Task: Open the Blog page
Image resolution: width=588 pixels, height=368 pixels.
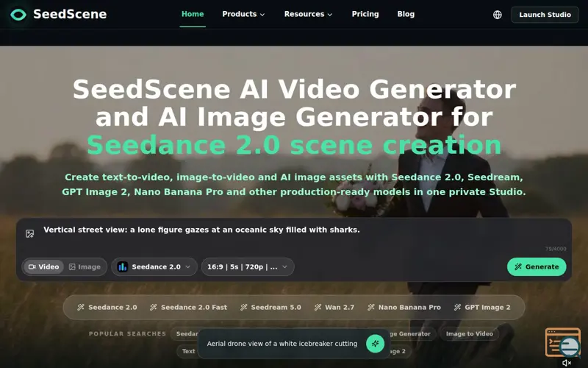Action: [406, 14]
